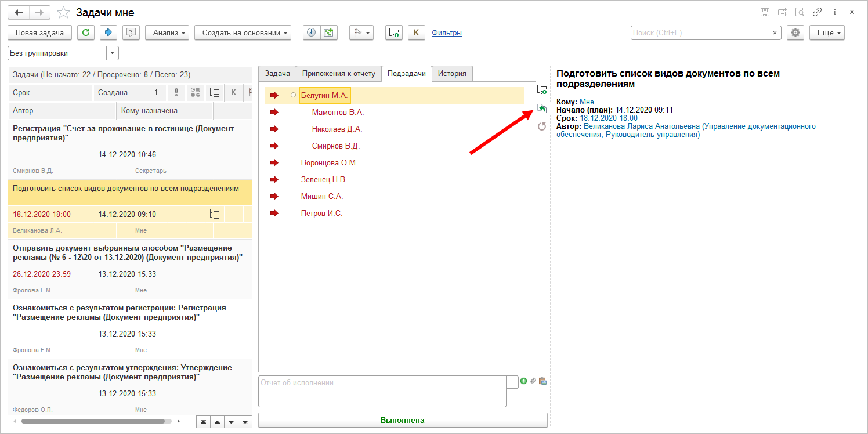The width and height of the screenshot is (868, 434).
Task: Open the 'Фильтры' link
Action: (447, 33)
